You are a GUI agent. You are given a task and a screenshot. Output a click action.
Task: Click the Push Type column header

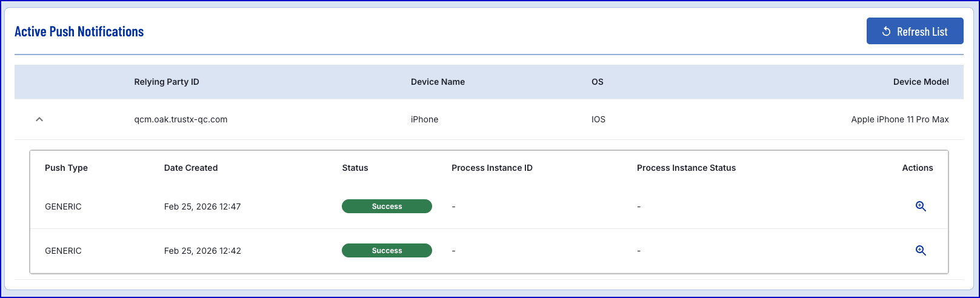pyautogui.click(x=66, y=168)
